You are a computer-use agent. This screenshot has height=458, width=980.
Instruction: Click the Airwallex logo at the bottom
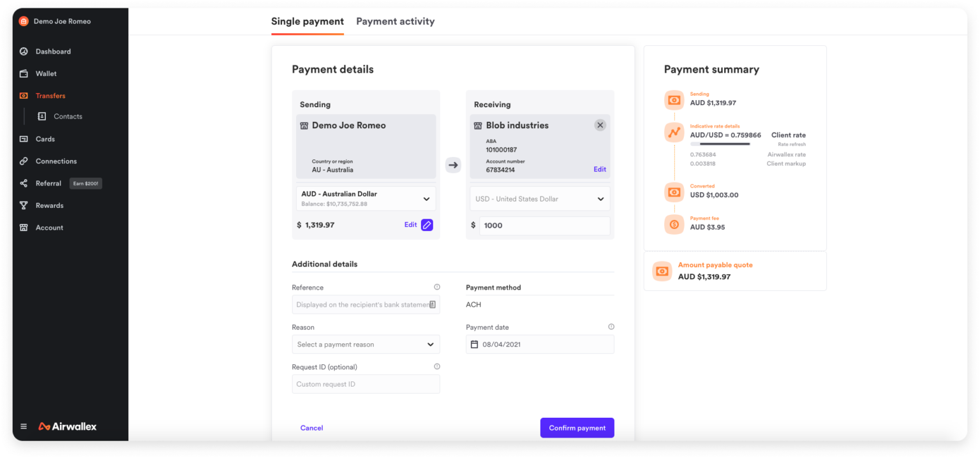66,426
